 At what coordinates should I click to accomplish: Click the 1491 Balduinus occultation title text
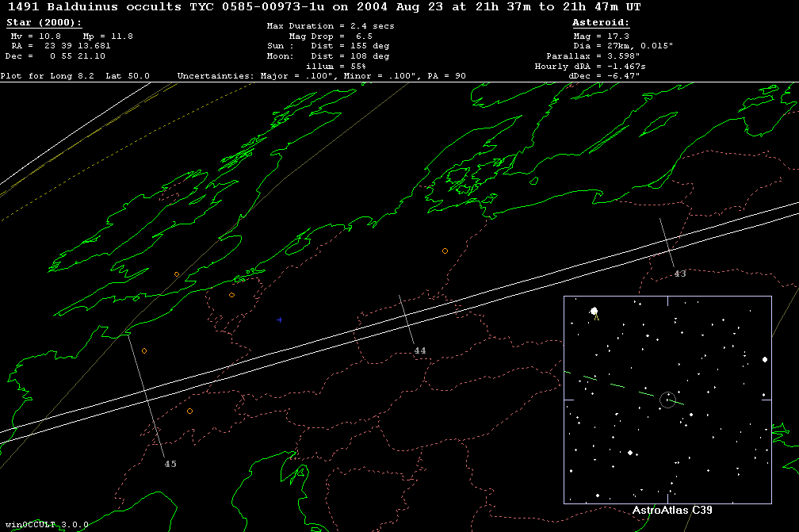click(x=323, y=7)
